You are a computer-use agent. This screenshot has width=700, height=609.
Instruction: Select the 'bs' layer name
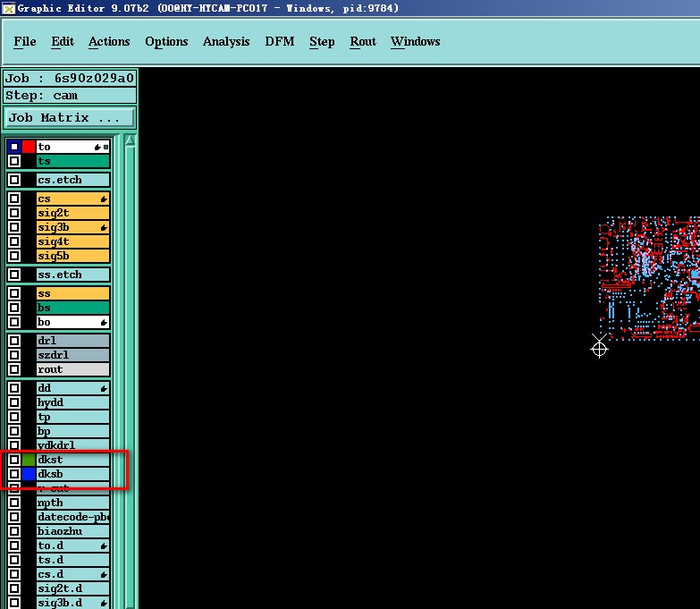[73, 307]
